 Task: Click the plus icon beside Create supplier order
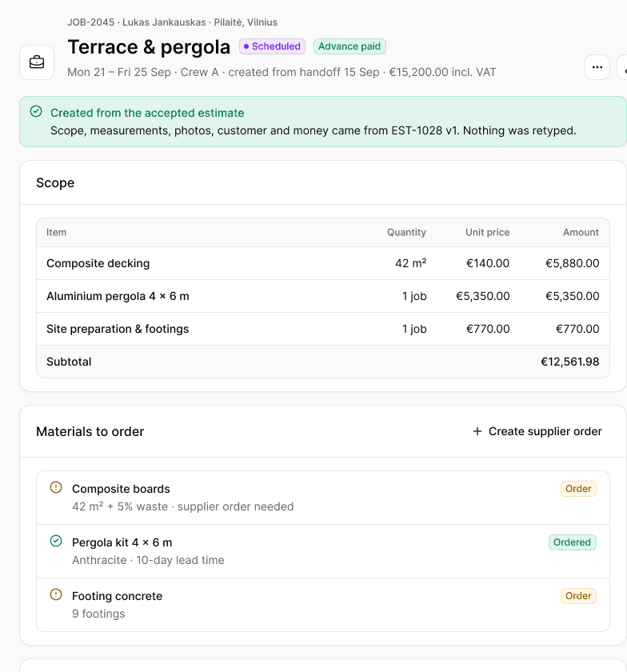click(477, 431)
